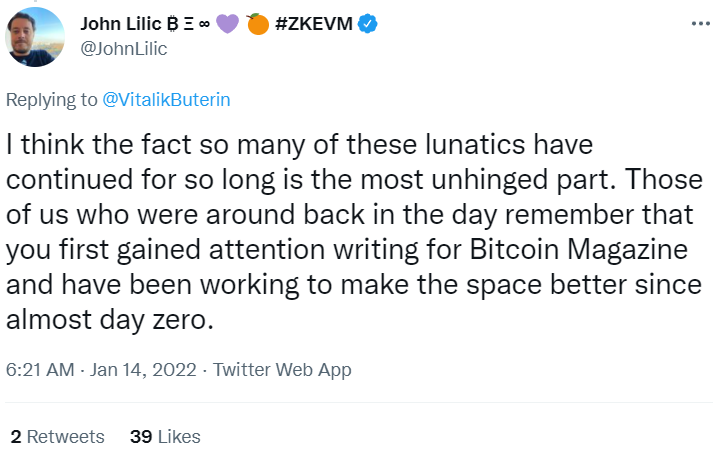Open the three-dot more options menu
The width and height of the screenshot is (719, 455).
pyautogui.click(x=695, y=23)
